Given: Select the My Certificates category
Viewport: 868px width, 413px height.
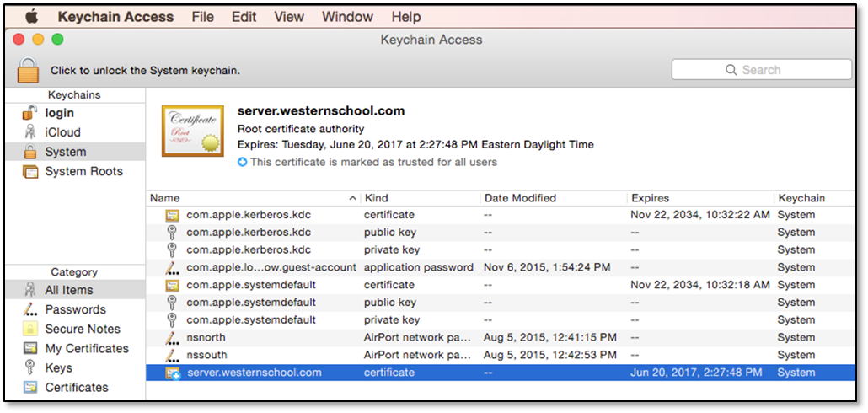Looking at the screenshot, I should [75, 348].
